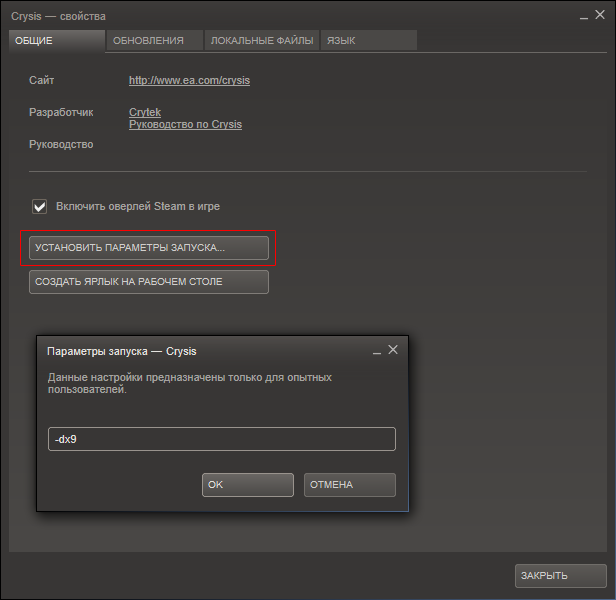Minimize the Crysis properties window
Viewport: 616px width, 600px height.
tap(584, 17)
